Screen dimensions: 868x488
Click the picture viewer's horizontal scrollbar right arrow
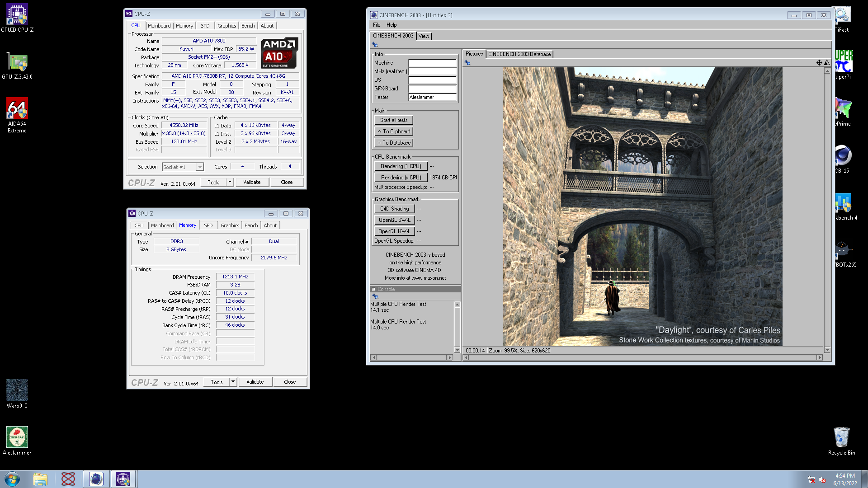pos(820,357)
